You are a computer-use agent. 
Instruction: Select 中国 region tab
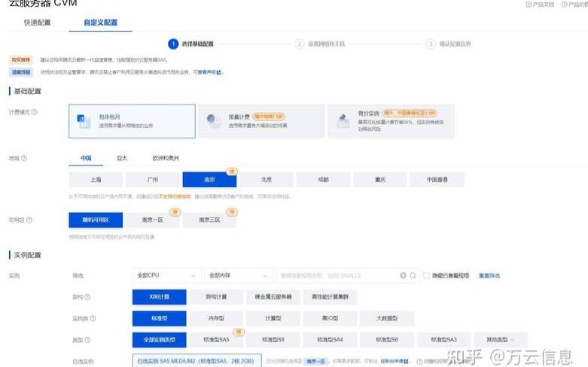[86, 158]
